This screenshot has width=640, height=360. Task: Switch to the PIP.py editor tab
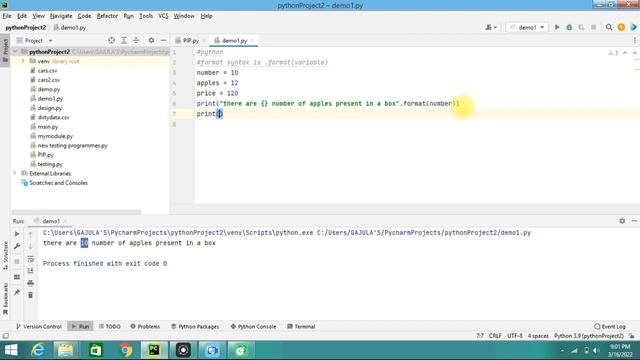click(x=190, y=40)
